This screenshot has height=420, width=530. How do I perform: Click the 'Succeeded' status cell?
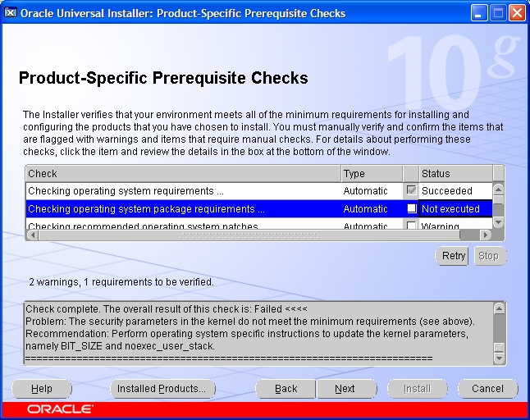point(455,191)
